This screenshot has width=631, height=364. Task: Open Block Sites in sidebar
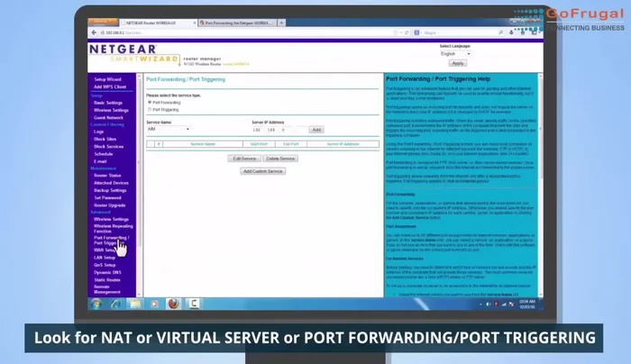(x=105, y=139)
